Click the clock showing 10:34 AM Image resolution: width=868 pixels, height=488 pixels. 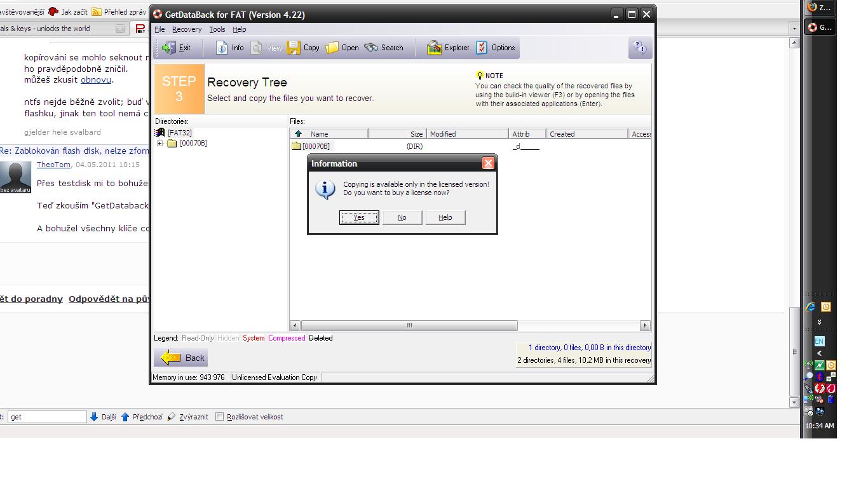(820, 426)
